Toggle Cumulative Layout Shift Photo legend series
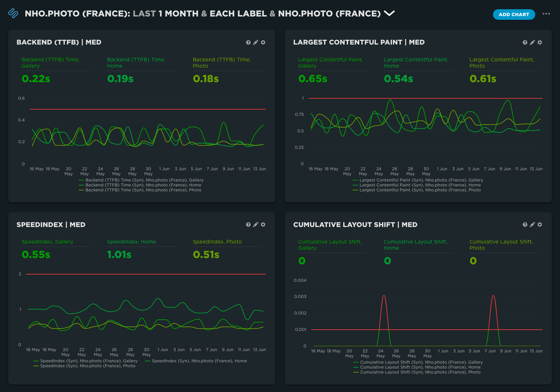The height and width of the screenshot is (392, 560). point(420,372)
